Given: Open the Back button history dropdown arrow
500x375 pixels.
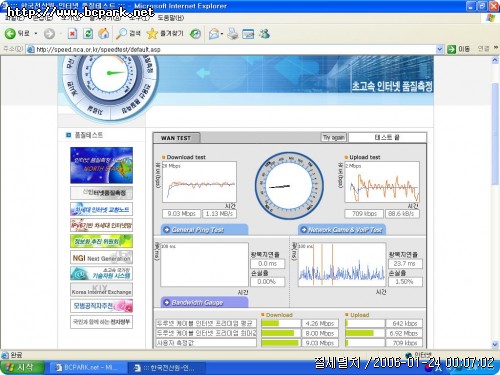Looking at the screenshot, I should 36,34.
